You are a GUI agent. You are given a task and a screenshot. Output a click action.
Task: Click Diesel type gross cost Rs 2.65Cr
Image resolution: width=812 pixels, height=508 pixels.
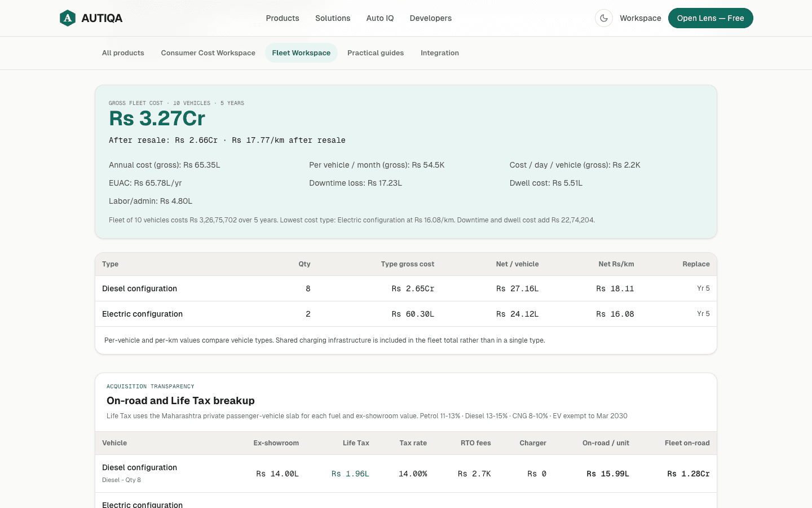pos(413,288)
